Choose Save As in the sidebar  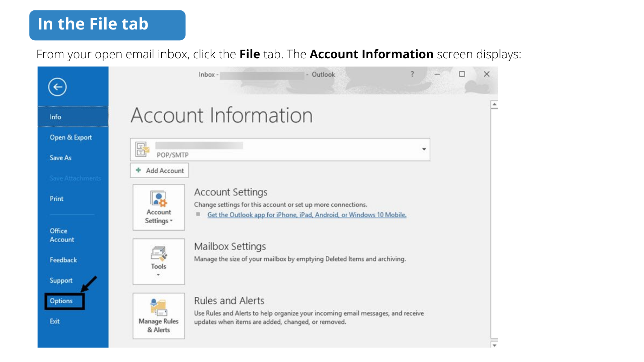click(61, 158)
